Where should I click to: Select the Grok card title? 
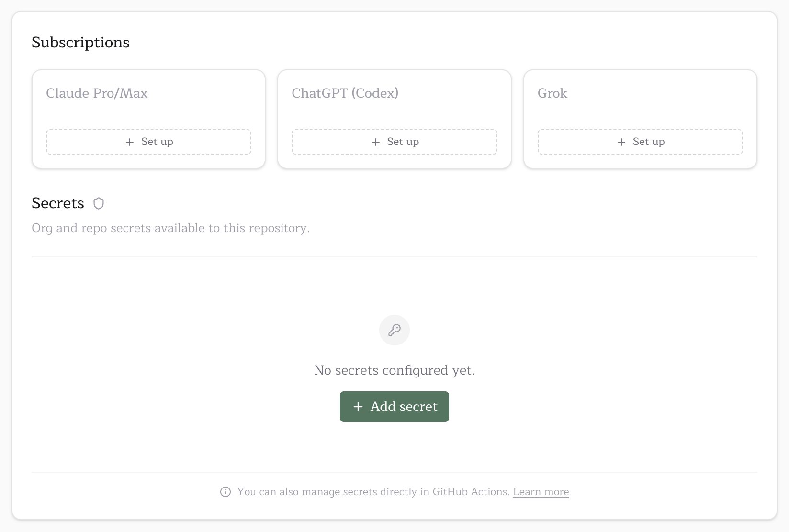[x=552, y=93]
